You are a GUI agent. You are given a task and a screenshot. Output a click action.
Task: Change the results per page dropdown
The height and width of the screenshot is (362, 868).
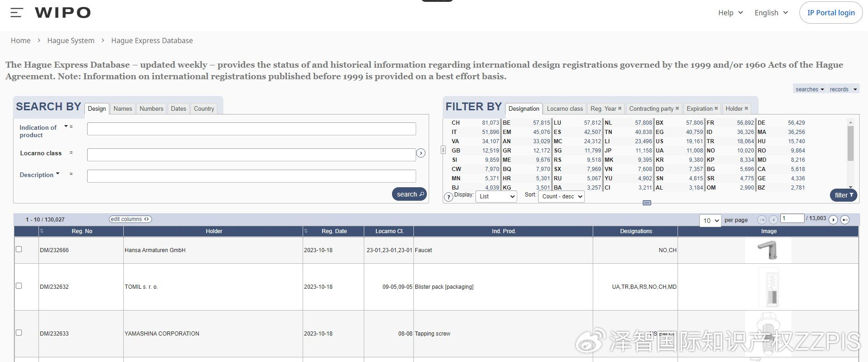710,221
